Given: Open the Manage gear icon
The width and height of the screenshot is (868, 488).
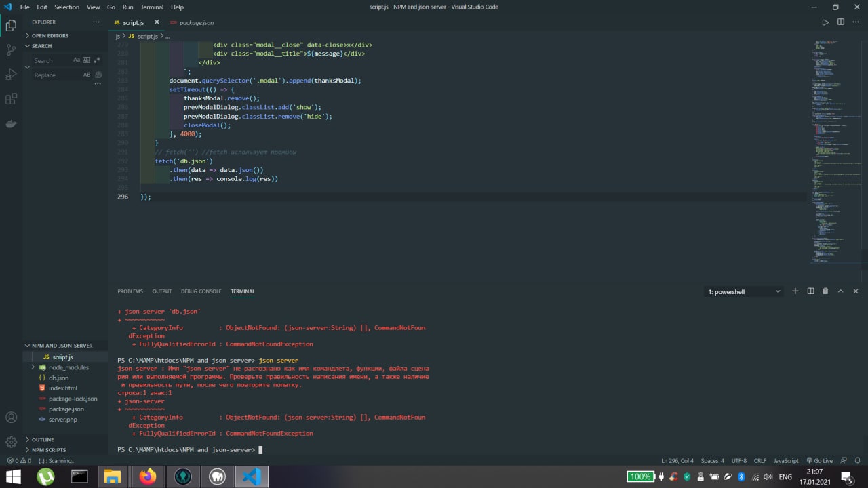Looking at the screenshot, I should coord(11,442).
